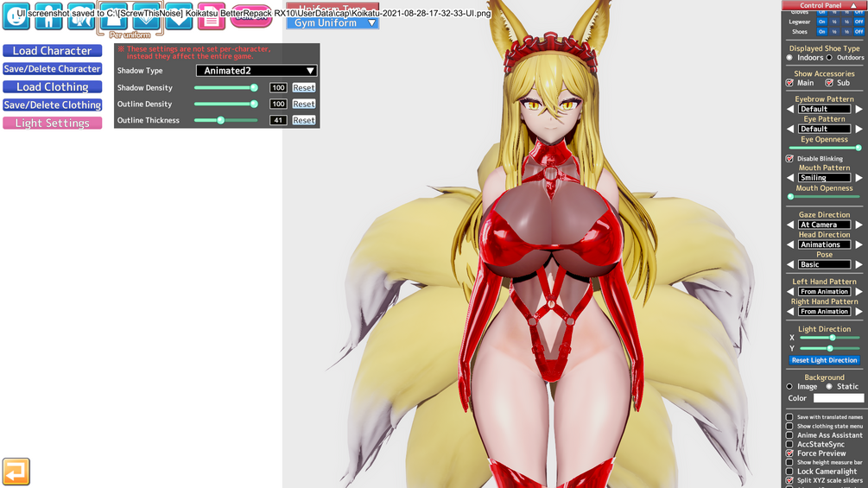Click previous arrow for Left Hand Pattern

point(790,292)
